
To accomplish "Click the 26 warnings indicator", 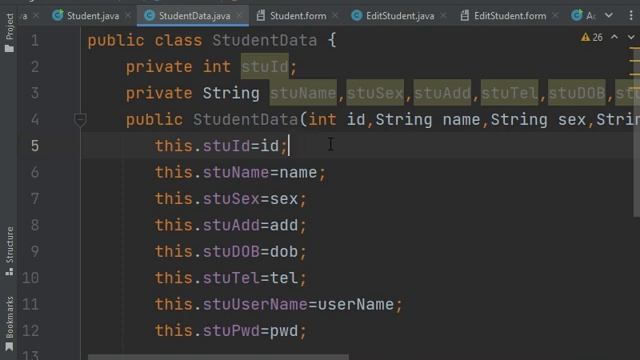I will 592,38.
